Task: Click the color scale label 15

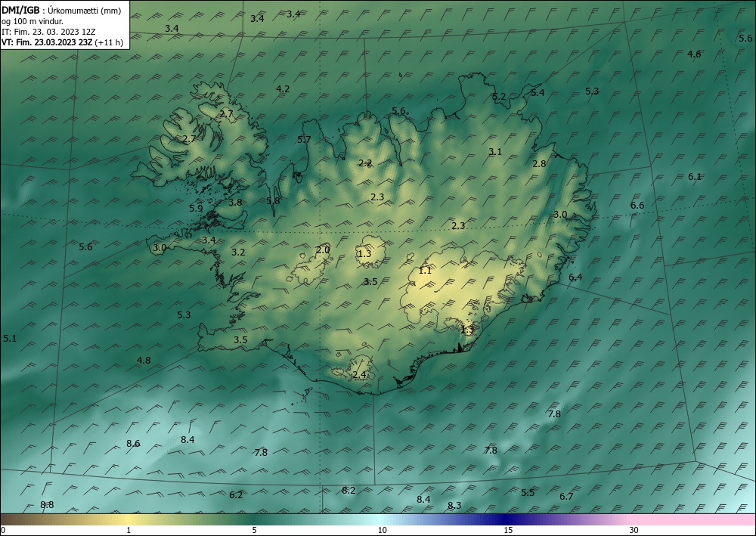Action: [508, 530]
